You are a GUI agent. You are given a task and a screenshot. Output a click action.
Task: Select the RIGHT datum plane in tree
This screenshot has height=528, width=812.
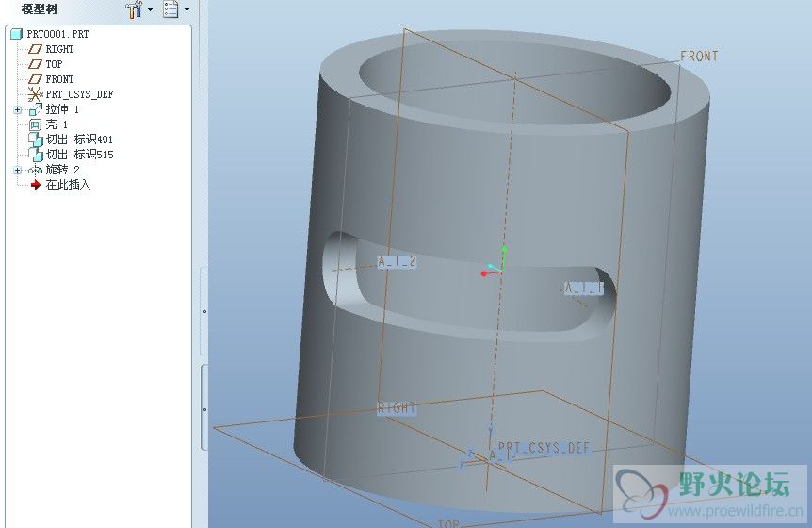[59, 49]
